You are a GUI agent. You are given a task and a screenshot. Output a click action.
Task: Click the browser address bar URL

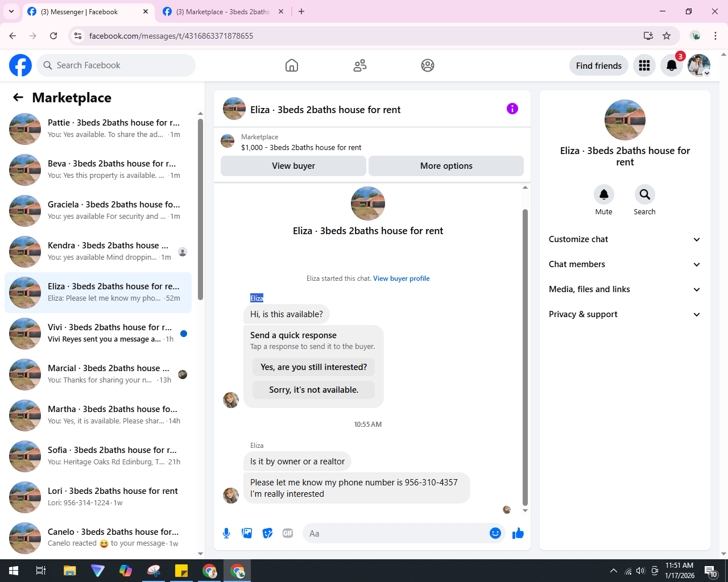(171, 36)
